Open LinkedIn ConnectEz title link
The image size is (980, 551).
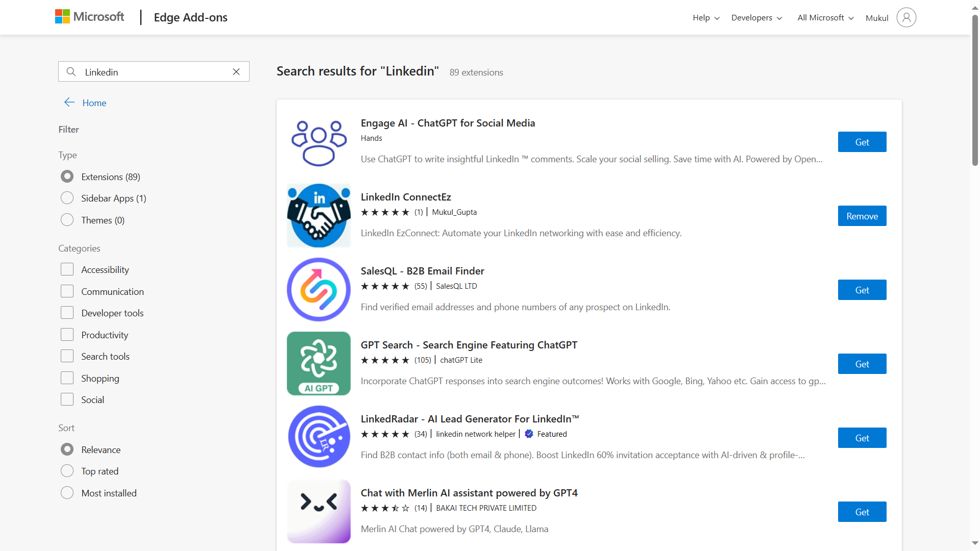tap(406, 197)
